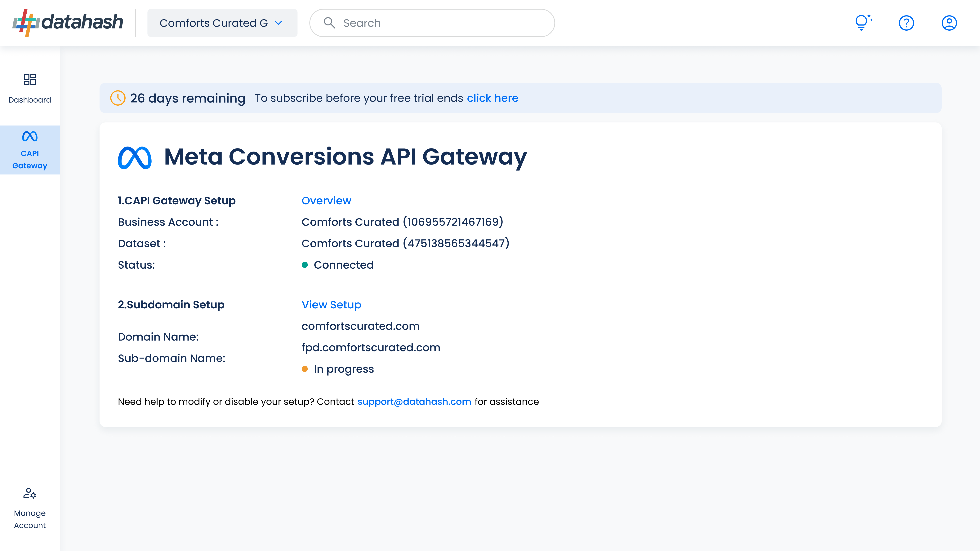Open the View Setup link
The image size is (980, 551).
click(331, 305)
